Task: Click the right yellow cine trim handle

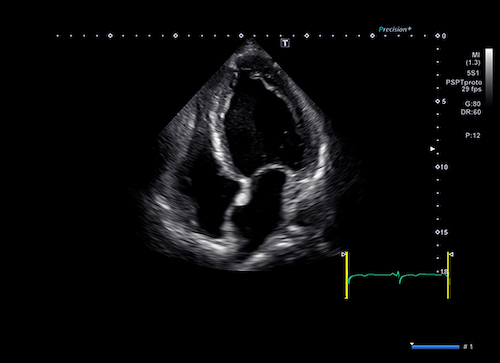Action: [x=448, y=275]
